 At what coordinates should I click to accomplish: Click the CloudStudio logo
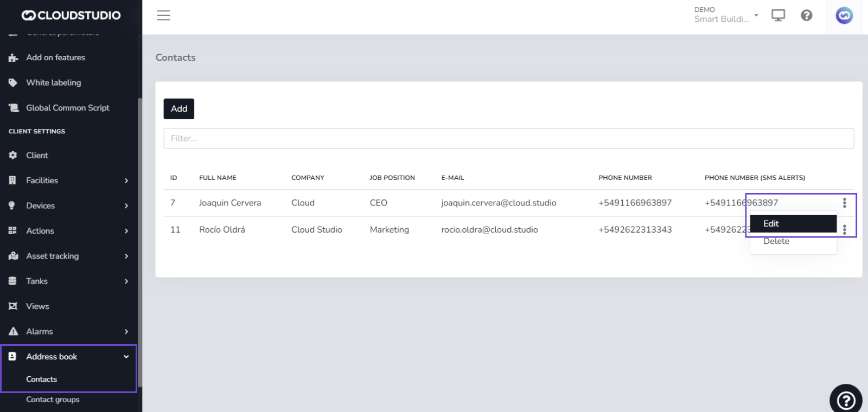(x=71, y=15)
